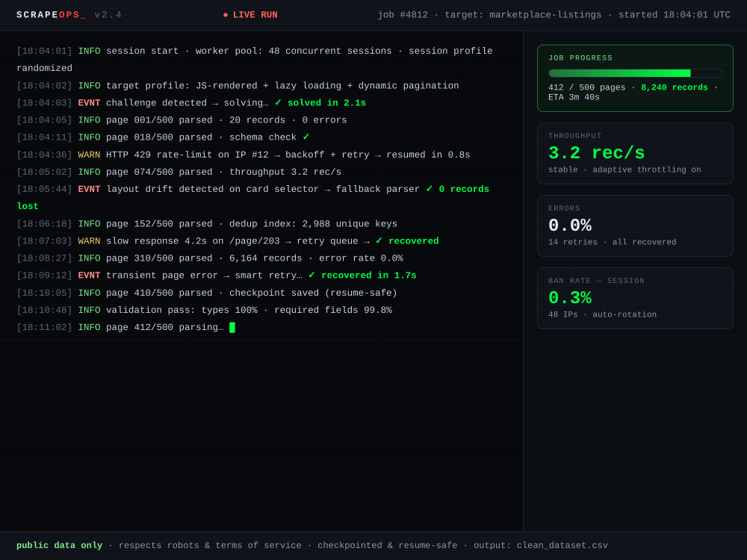
Task: Click the 8,240 records value
Action: tap(674, 87)
